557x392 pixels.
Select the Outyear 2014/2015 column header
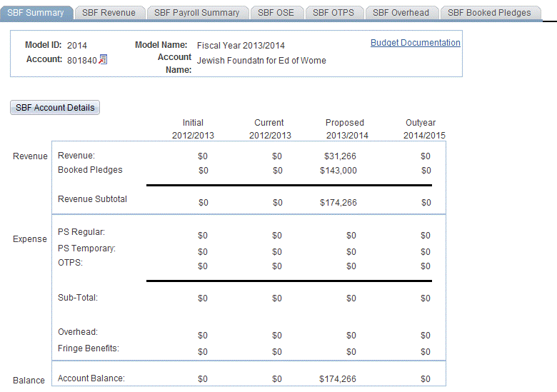click(x=423, y=129)
